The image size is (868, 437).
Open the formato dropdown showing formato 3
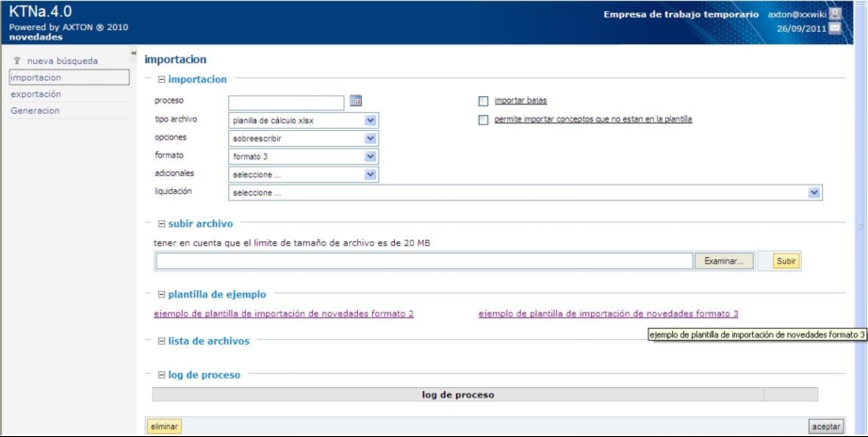[x=303, y=157]
